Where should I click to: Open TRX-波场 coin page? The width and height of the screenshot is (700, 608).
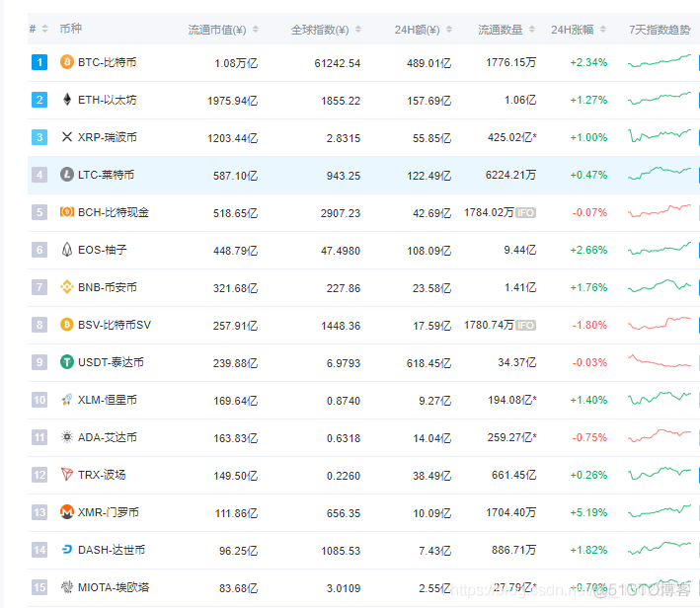pos(102,475)
